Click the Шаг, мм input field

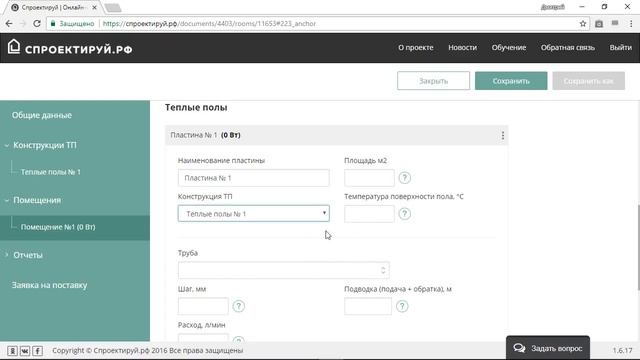point(203,306)
